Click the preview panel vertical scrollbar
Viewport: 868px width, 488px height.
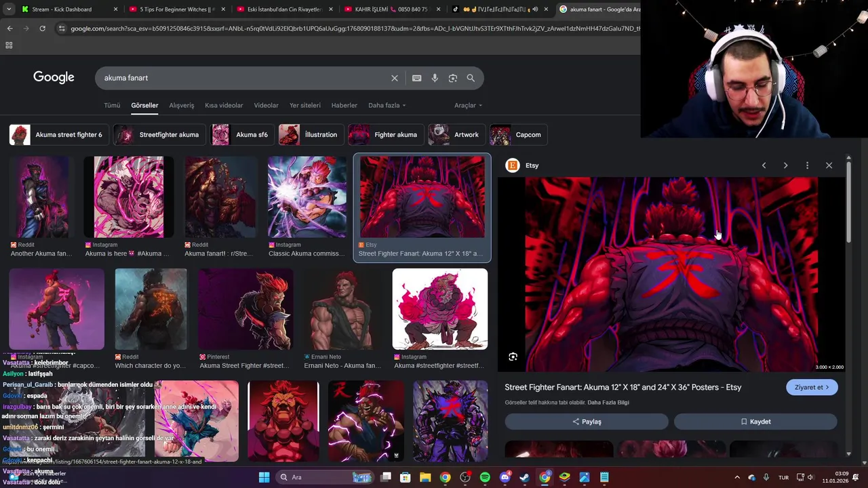pyautogui.click(x=848, y=203)
